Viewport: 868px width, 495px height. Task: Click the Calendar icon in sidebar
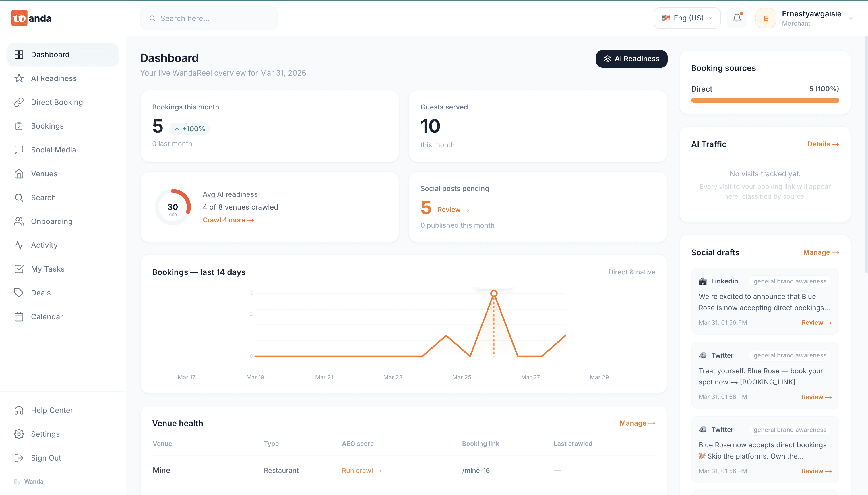coord(19,316)
